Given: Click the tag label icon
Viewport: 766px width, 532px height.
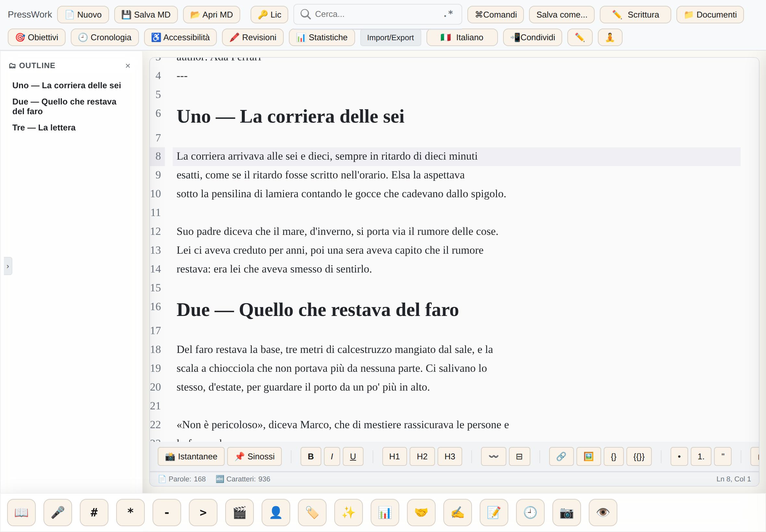Looking at the screenshot, I should [x=312, y=512].
